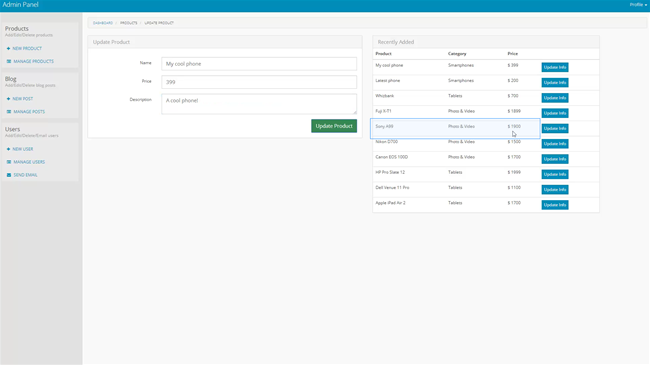Click Update Info for Nikon D700
The height and width of the screenshot is (365, 650).
point(555,144)
